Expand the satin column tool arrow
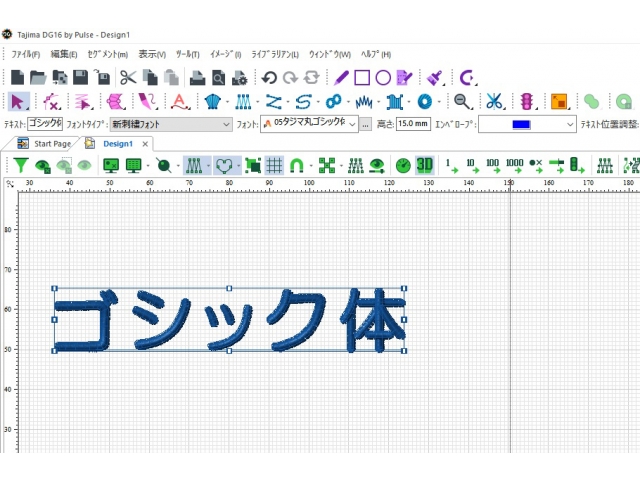640x480 pixels. tap(258, 102)
